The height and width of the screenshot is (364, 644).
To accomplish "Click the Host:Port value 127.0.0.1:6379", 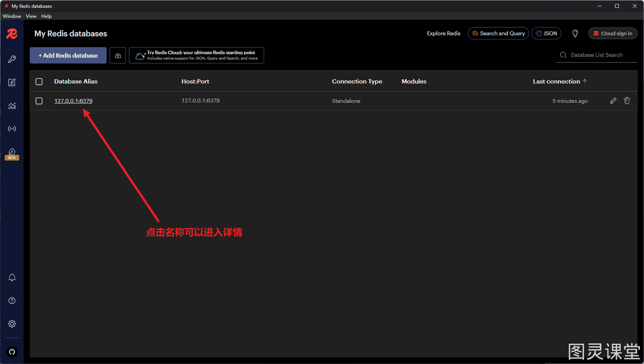I will tap(200, 101).
